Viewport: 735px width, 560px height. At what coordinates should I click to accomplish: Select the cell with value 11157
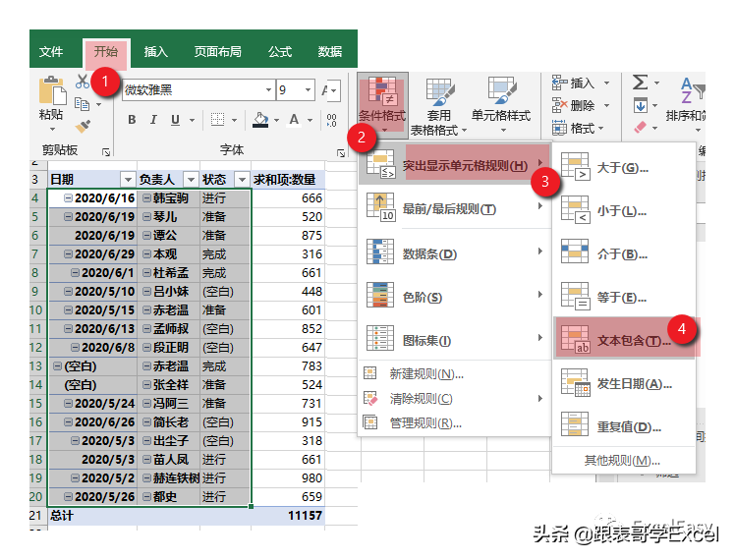pos(288,516)
